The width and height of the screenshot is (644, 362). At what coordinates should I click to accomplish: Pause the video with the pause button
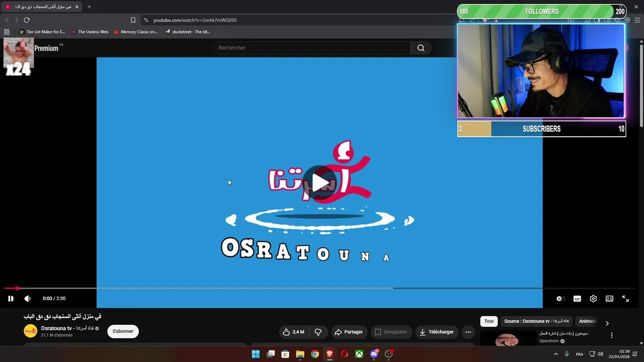[11, 299]
